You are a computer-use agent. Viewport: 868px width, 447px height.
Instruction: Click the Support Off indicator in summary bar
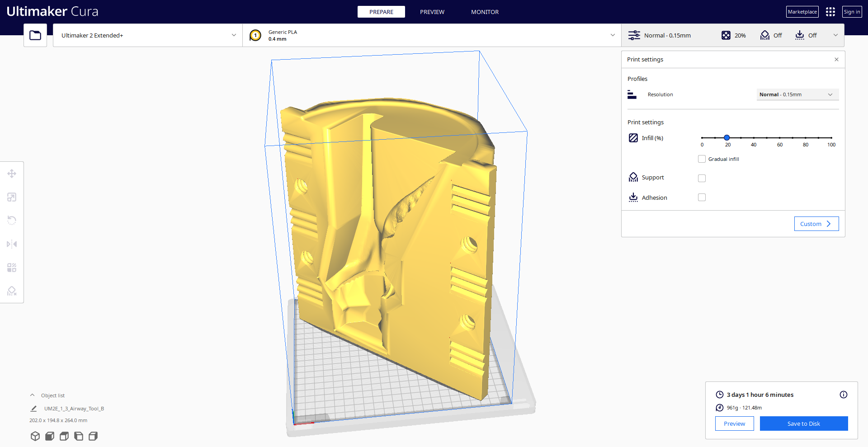771,35
